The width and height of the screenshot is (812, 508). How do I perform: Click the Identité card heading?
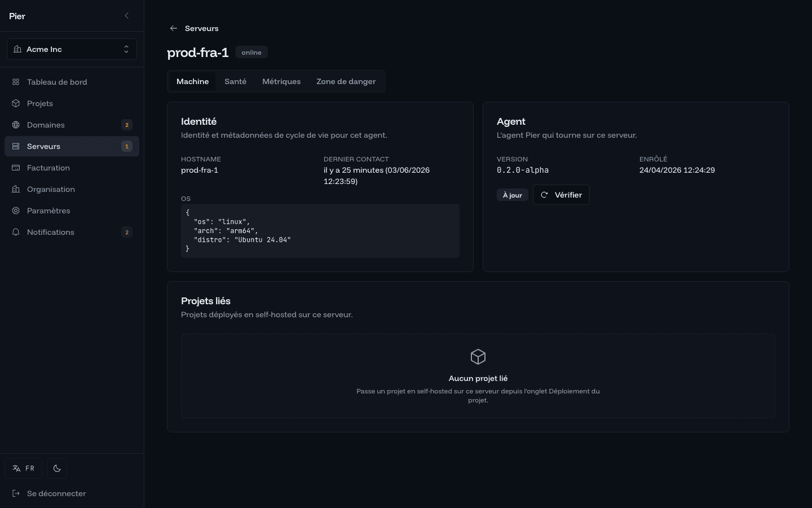tap(198, 121)
